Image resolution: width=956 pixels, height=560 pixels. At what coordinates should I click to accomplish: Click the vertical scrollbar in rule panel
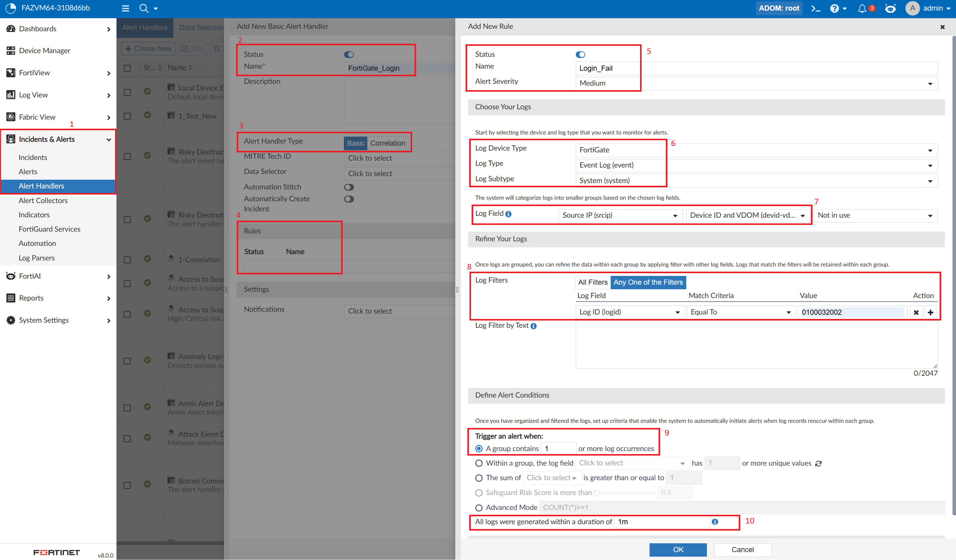pos(954,276)
